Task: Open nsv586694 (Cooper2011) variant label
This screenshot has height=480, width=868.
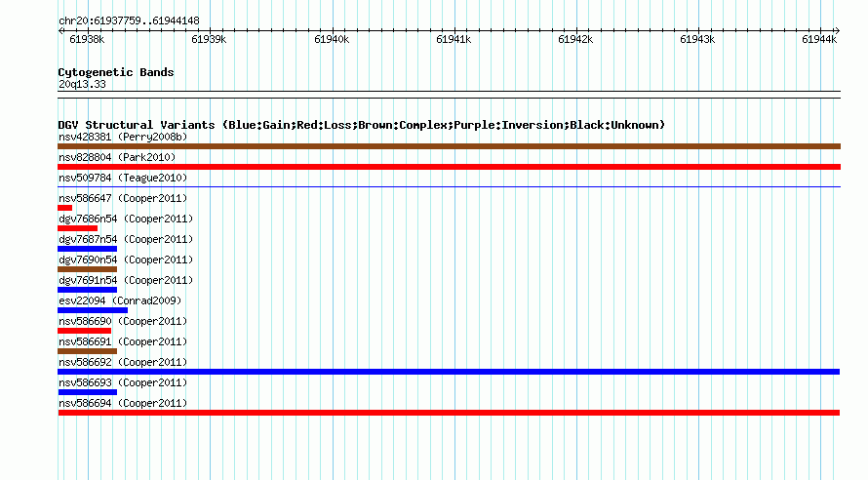Action: [x=123, y=403]
